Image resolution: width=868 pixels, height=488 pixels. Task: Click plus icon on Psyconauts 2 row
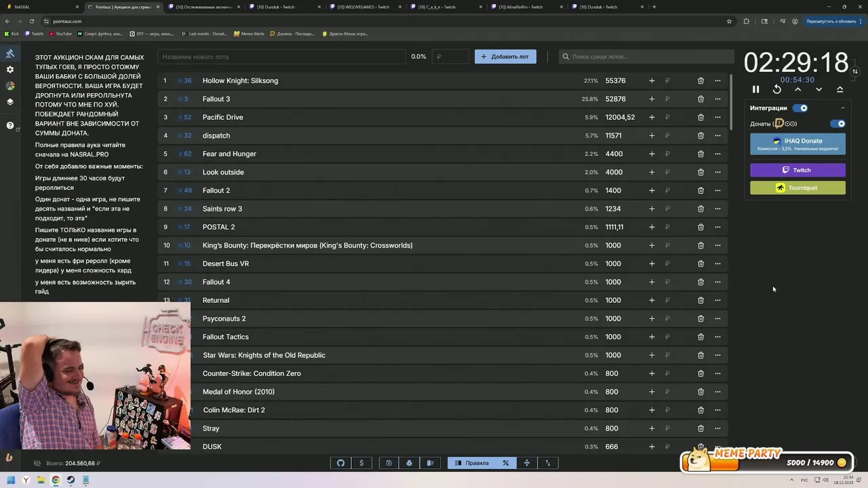click(652, 319)
